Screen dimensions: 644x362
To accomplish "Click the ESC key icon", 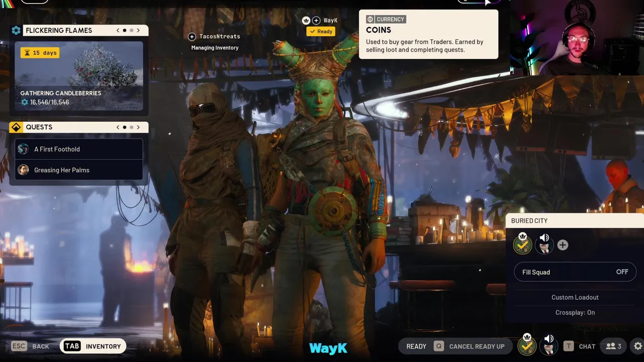I will [x=19, y=346].
